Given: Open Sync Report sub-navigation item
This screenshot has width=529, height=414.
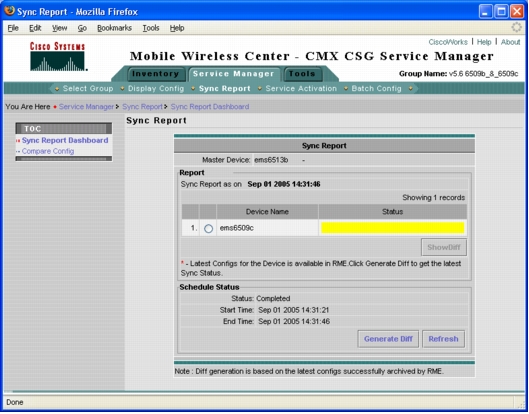Looking at the screenshot, I should pyautogui.click(x=225, y=89).
